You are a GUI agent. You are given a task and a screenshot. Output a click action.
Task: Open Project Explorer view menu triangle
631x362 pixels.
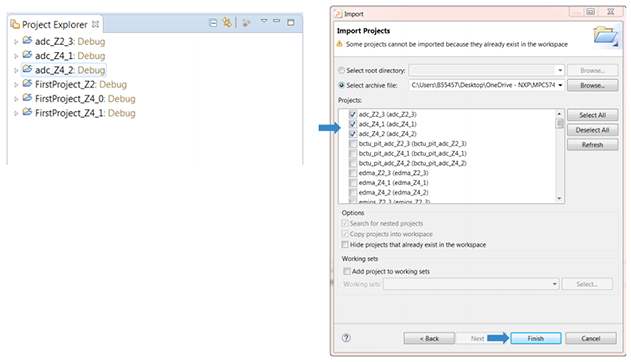click(264, 21)
